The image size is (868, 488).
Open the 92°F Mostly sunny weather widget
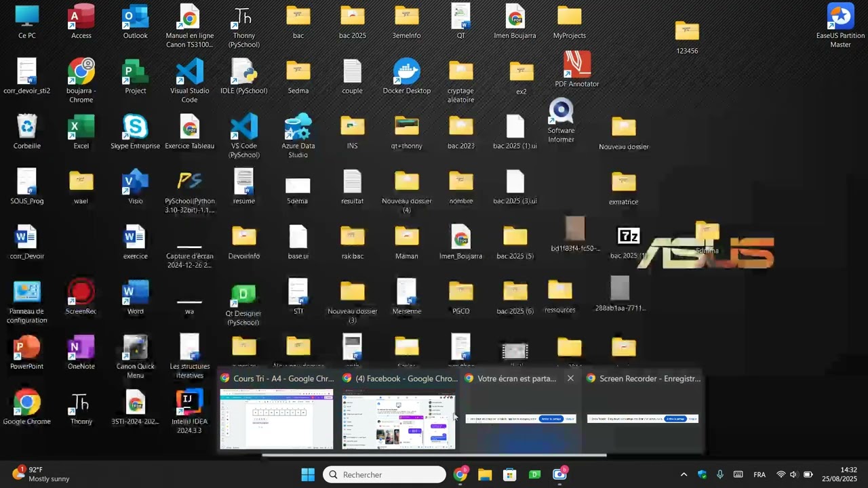(x=42, y=474)
